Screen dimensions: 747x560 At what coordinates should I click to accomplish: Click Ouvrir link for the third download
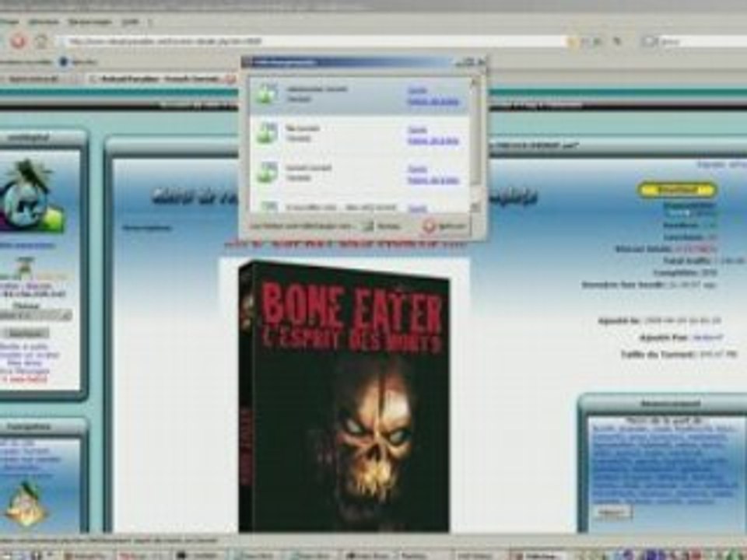(x=417, y=170)
